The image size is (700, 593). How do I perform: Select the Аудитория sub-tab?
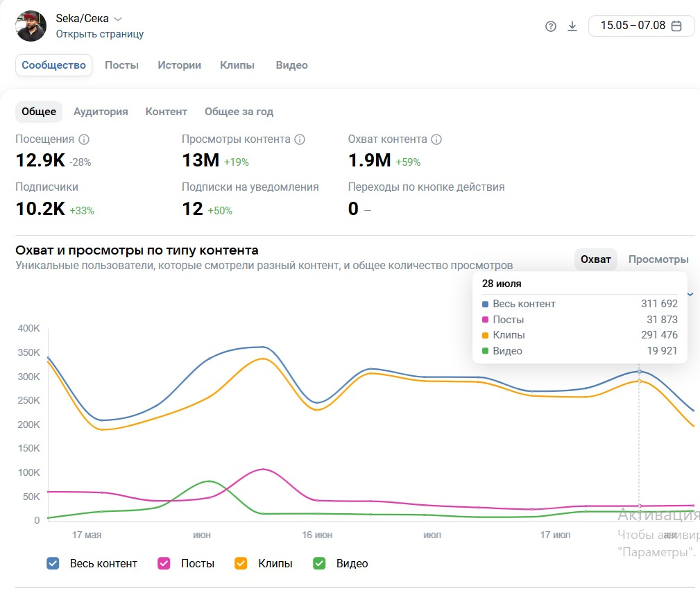point(101,112)
